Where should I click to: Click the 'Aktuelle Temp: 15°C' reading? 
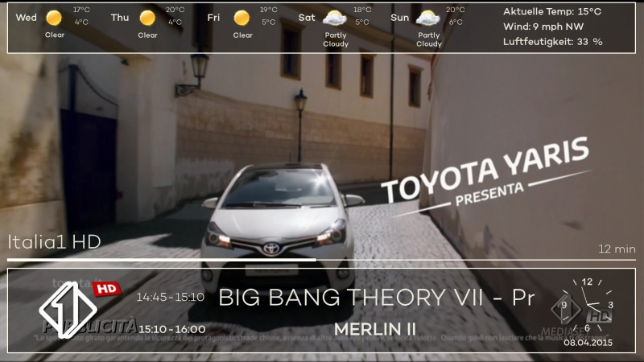[x=552, y=11]
